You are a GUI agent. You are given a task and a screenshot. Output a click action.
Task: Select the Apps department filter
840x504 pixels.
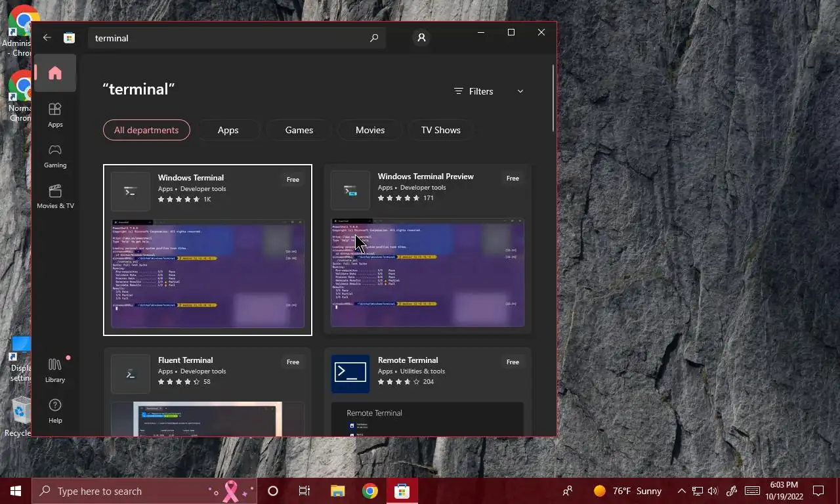coord(228,130)
